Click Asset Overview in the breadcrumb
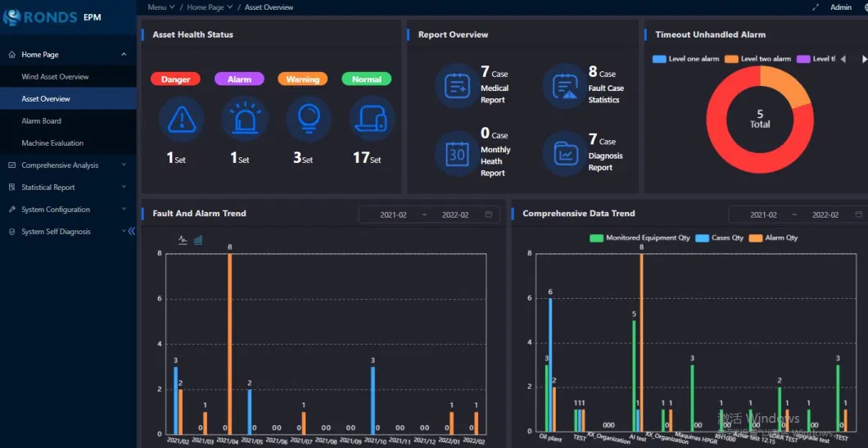 [269, 7]
